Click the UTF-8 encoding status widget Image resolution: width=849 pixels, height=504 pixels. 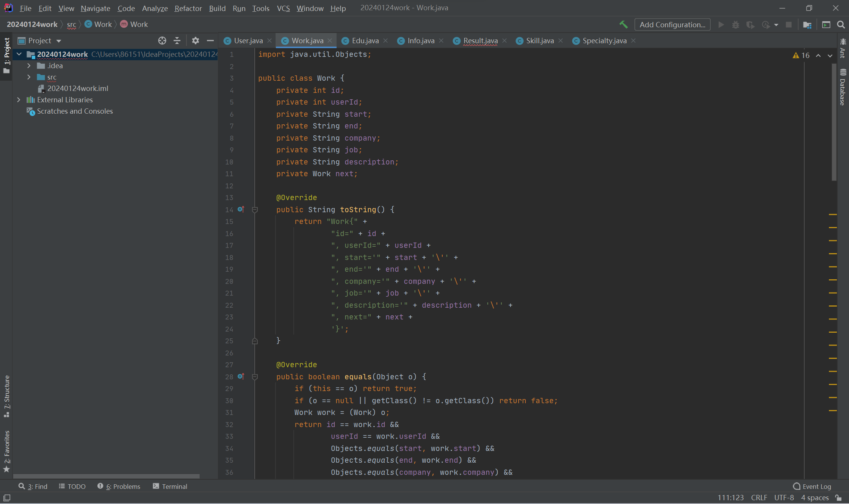point(784,498)
